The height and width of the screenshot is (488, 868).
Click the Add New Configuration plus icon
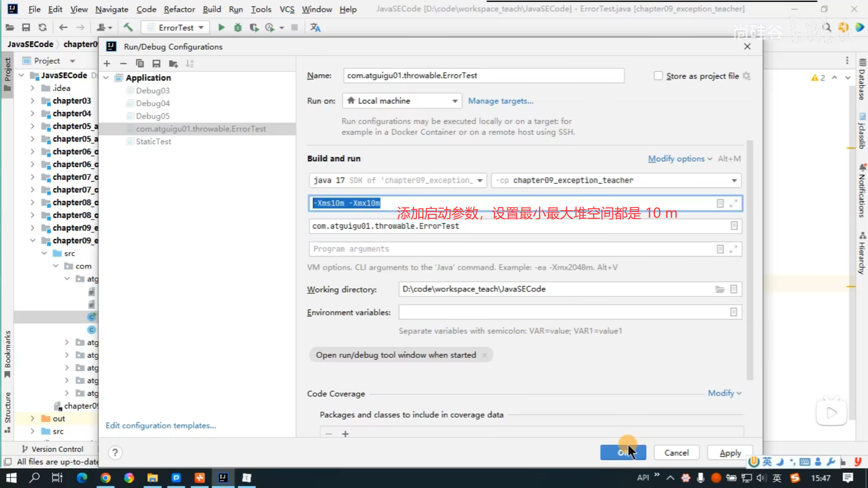107,64
